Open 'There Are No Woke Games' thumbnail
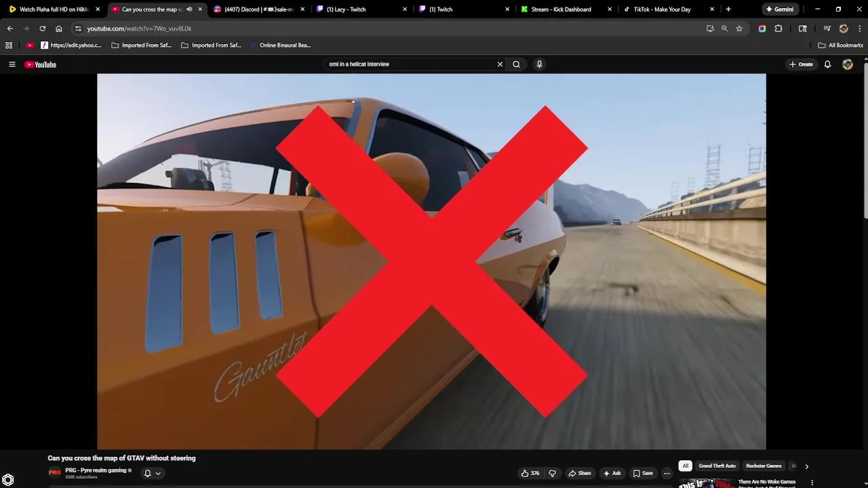This screenshot has height=488, width=868. (707, 483)
